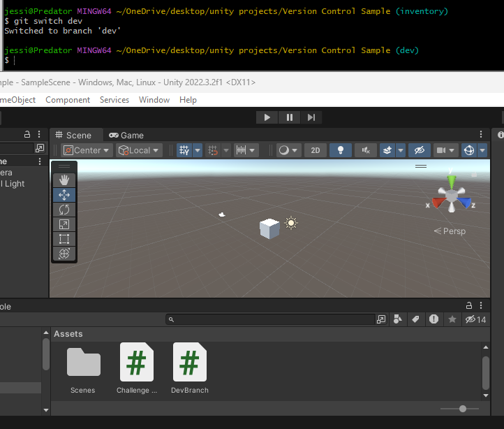
Task: Lock the Project panel
Action: tap(469, 305)
